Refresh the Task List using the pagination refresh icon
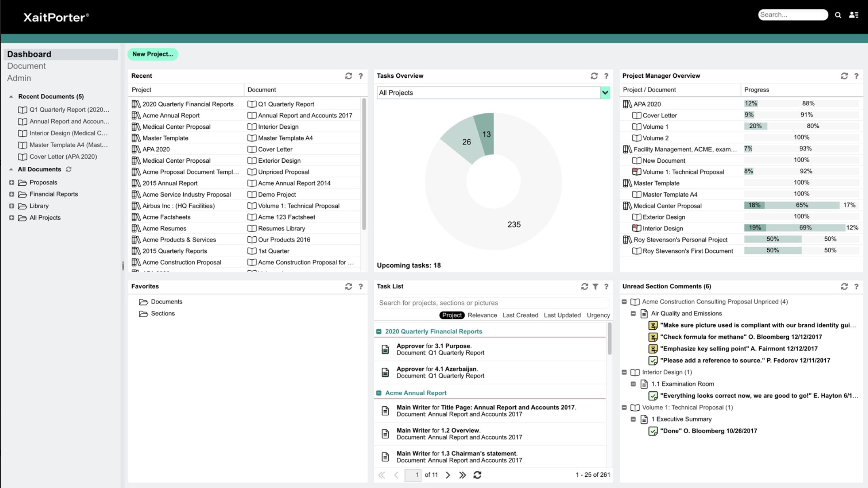Image resolution: width=868 pixels, height=488 pixels. (478, 475)
